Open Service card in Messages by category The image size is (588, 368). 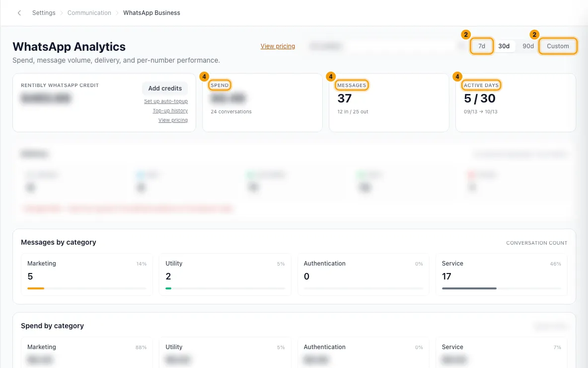tap(502, 275)
